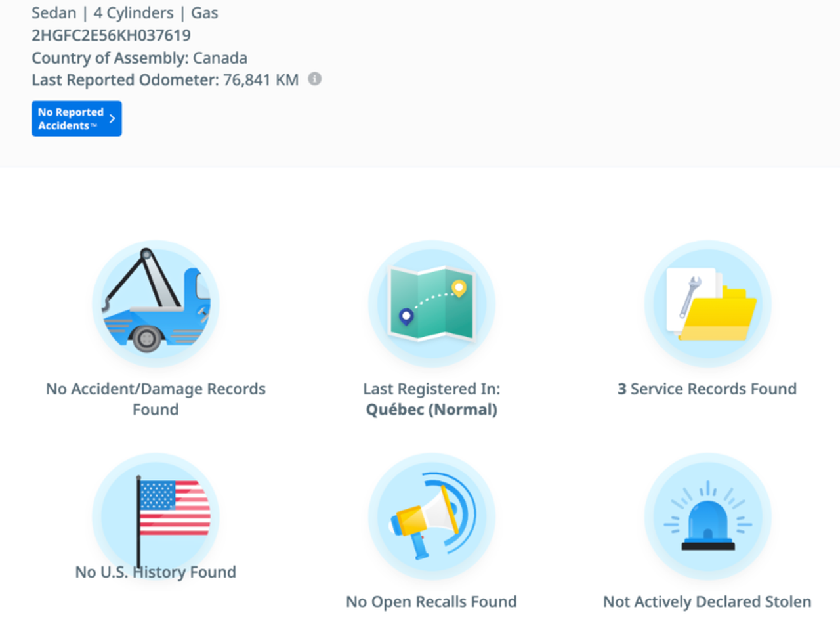The height and width of the screenshot is (630, 840).
Task: Click Last Registered In Québec label
Action: point(431,389)
